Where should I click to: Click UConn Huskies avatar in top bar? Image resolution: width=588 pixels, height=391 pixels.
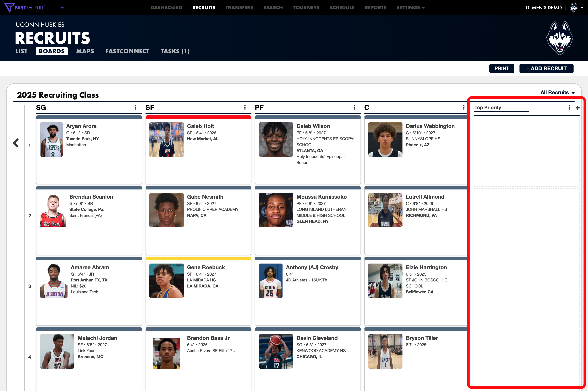(574, 7)
